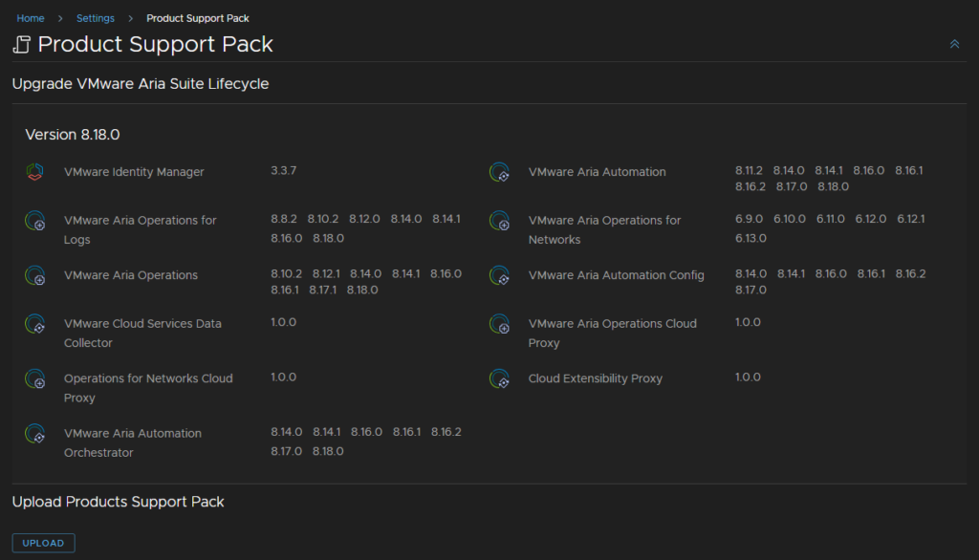
Task: Click version 3.3.7 of Identity Manager
Action: [x=283, y=170]
